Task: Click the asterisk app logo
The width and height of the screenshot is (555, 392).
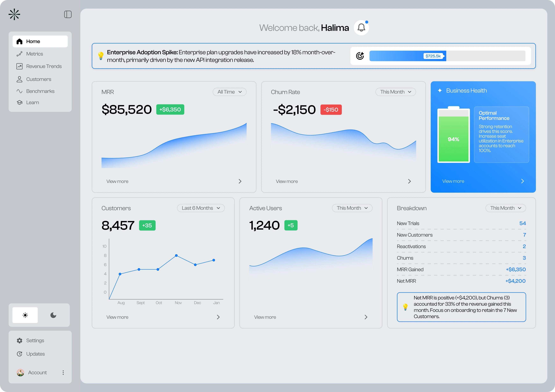Action: click(x=14, y=14)
